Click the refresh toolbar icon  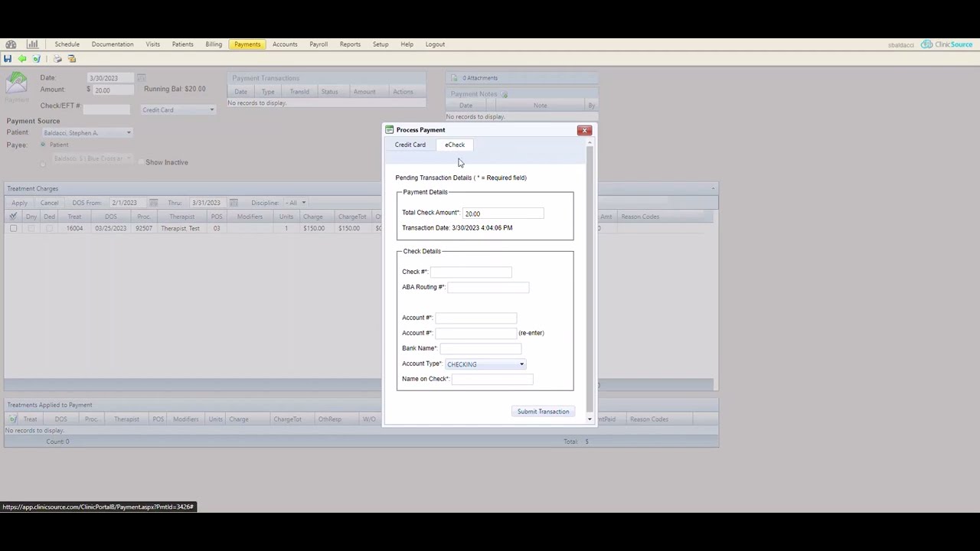37,59
